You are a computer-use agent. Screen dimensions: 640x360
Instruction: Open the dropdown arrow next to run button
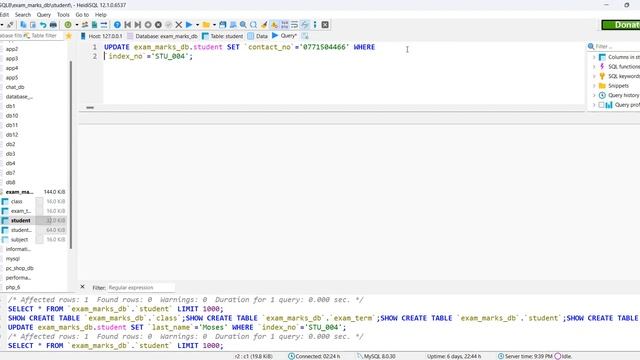point(197,25)
